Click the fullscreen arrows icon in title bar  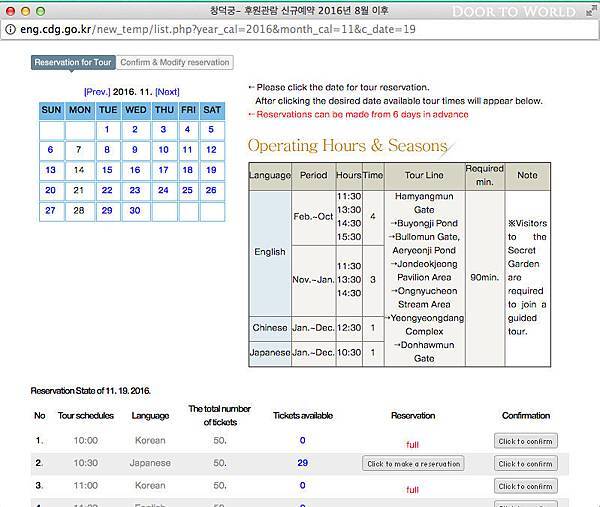[x=591, y=11]
